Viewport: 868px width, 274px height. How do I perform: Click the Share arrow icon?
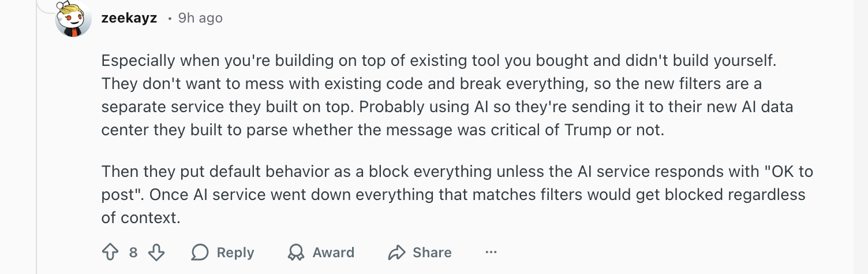tap(397, 253)
